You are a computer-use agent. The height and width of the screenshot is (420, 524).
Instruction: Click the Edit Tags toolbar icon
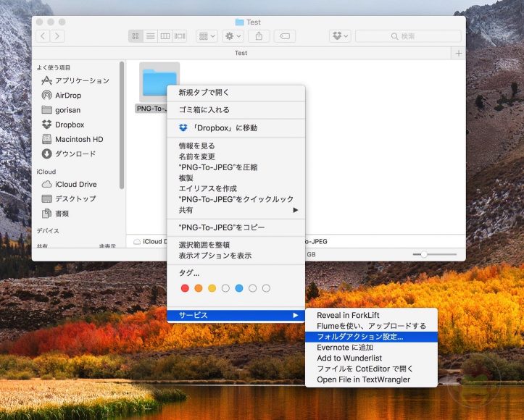click(285, 36)
